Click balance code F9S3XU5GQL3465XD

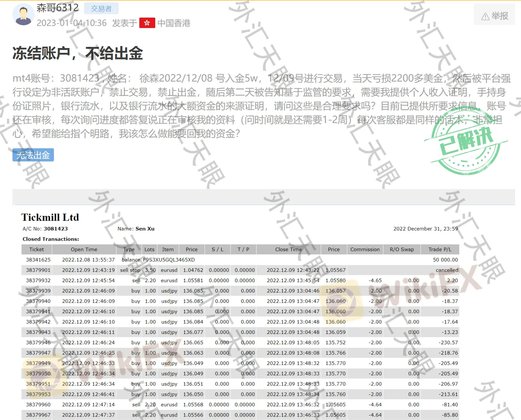click(x=169, y=260)
